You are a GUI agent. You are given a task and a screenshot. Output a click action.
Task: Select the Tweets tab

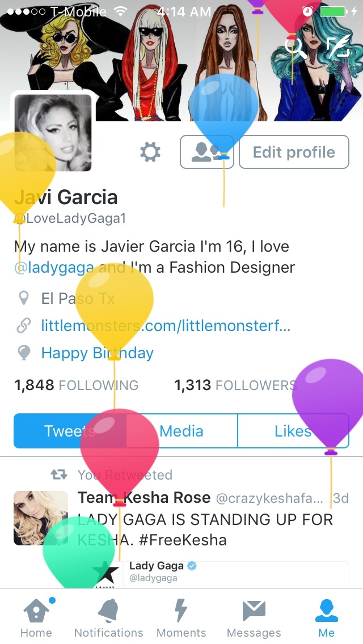pos(70,431)
